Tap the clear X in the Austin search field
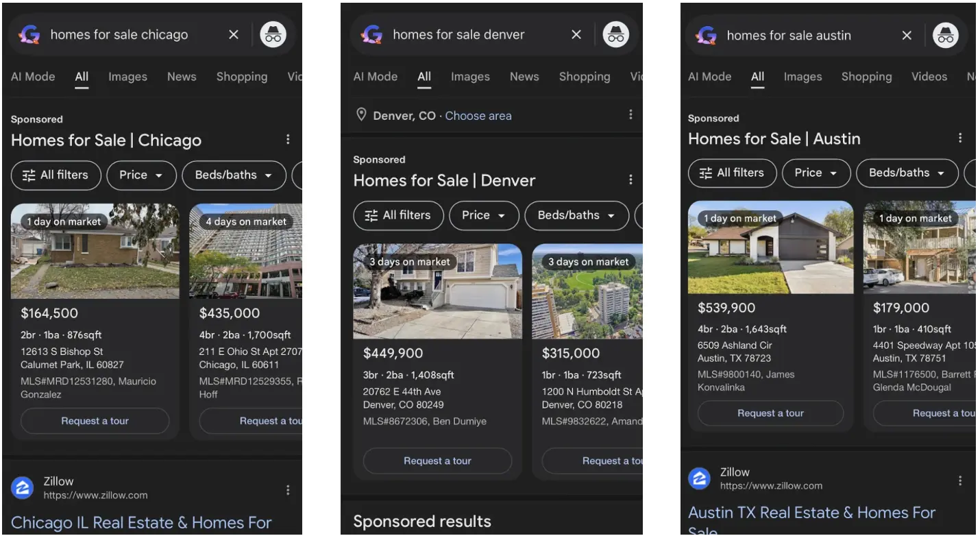The height and width of the screenshot is (536, 980). (907, 35)
